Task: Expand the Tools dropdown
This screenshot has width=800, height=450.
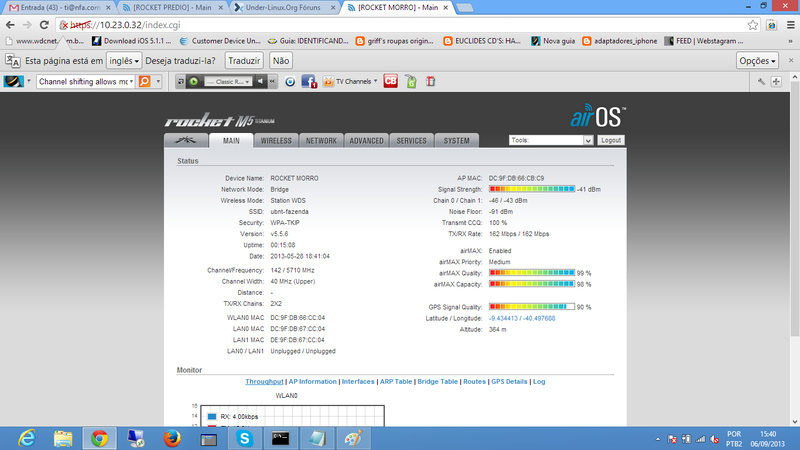Action: [551, 140]
